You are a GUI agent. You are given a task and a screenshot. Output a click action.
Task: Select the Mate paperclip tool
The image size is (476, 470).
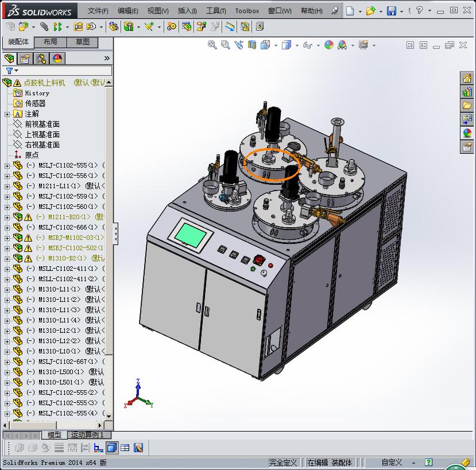click(44, 27)
